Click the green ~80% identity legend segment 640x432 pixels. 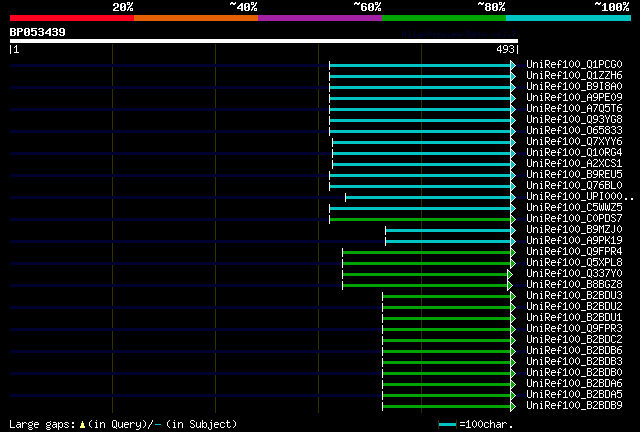(x=444, y=18)
